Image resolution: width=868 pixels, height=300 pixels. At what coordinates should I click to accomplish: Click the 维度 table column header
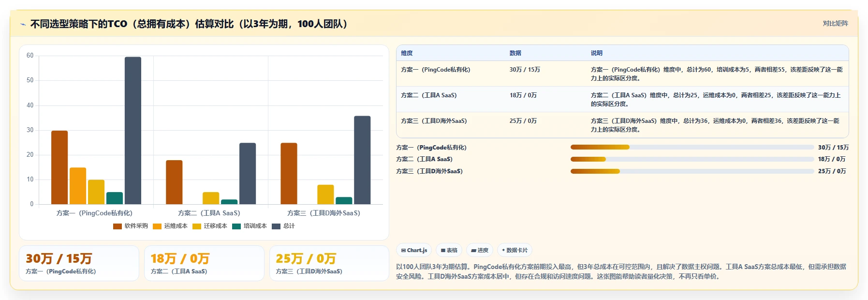coord(407,53)
